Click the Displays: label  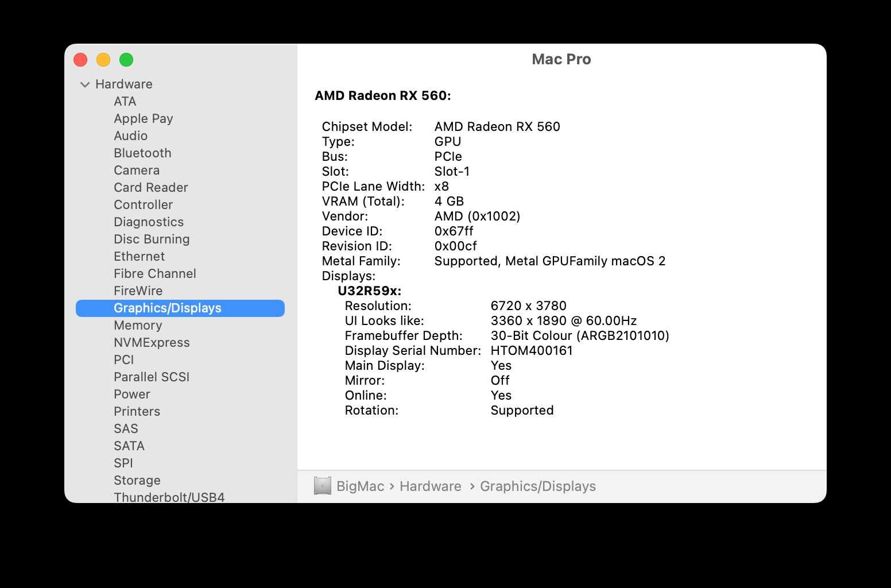[x=348, y=276]
